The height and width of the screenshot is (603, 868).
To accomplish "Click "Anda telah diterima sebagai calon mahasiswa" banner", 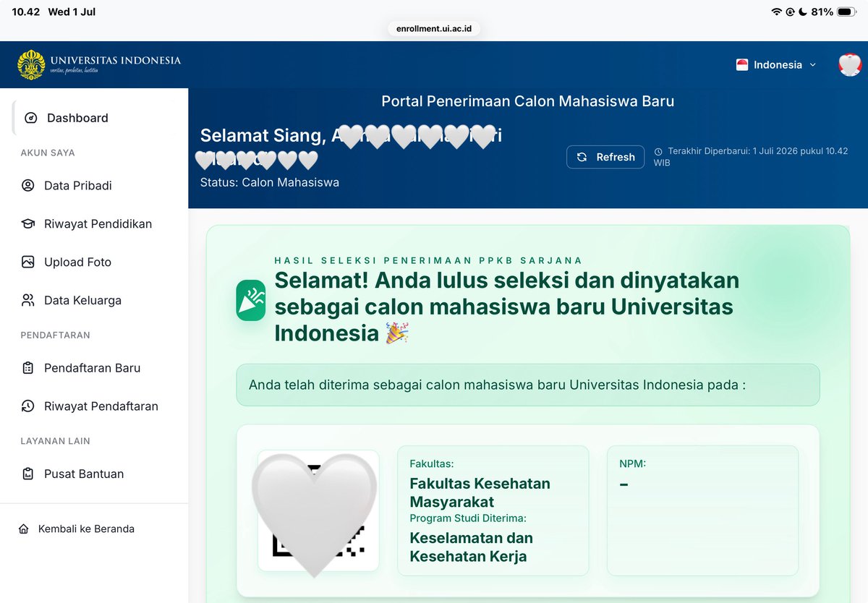I will point(528,385).
